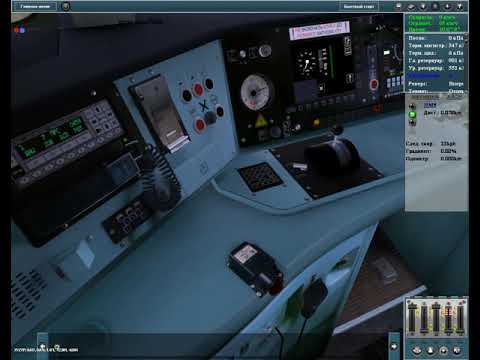480x360 pixels.
Task: Click the arrow button left of the controls panel
Action: [394, 347]
